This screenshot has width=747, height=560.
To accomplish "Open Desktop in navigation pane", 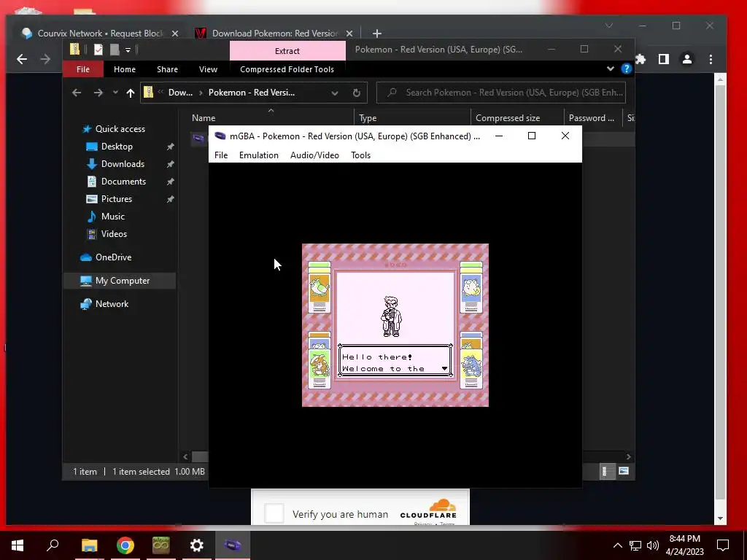I will 117,147.
